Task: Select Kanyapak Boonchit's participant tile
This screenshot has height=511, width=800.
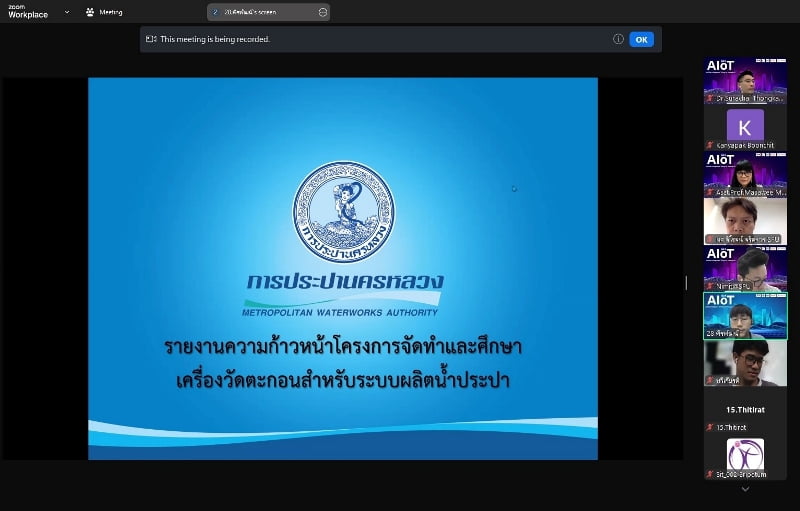Action: (745, 128)
